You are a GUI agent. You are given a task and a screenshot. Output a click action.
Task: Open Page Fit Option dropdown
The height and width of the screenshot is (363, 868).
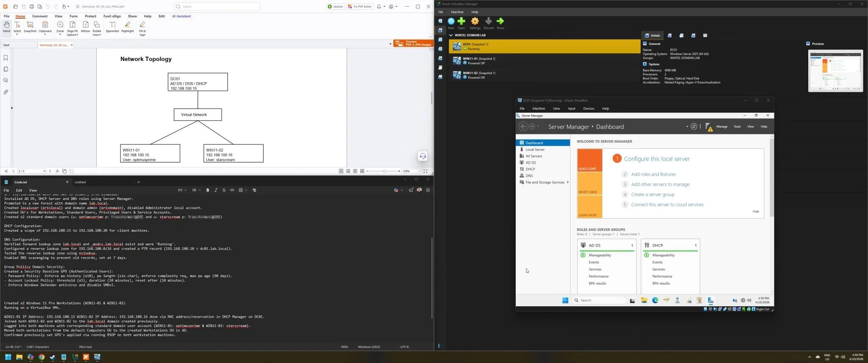click(72, 29)
